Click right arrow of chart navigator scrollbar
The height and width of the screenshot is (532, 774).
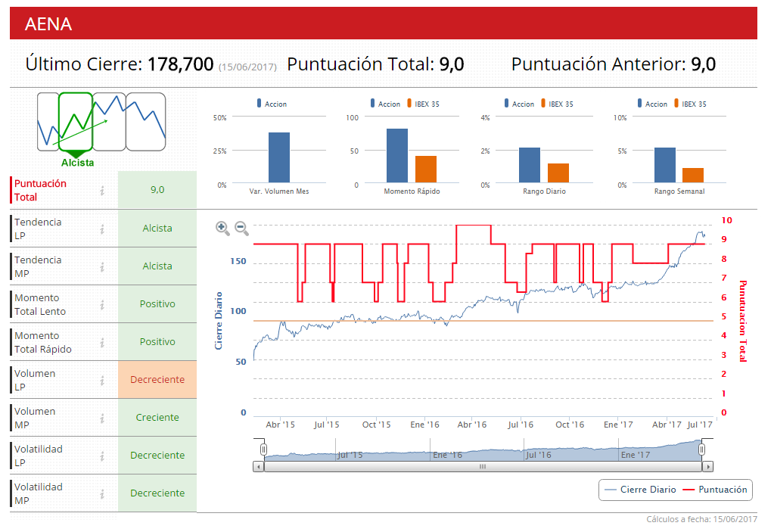708,466
